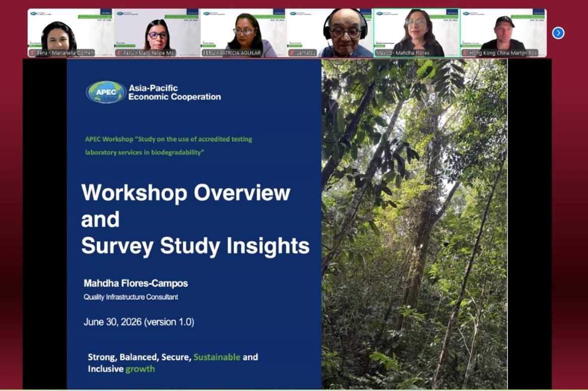Select Peru - Mary Felipe video thumbnail
The image size is (588, 391).
158,33
